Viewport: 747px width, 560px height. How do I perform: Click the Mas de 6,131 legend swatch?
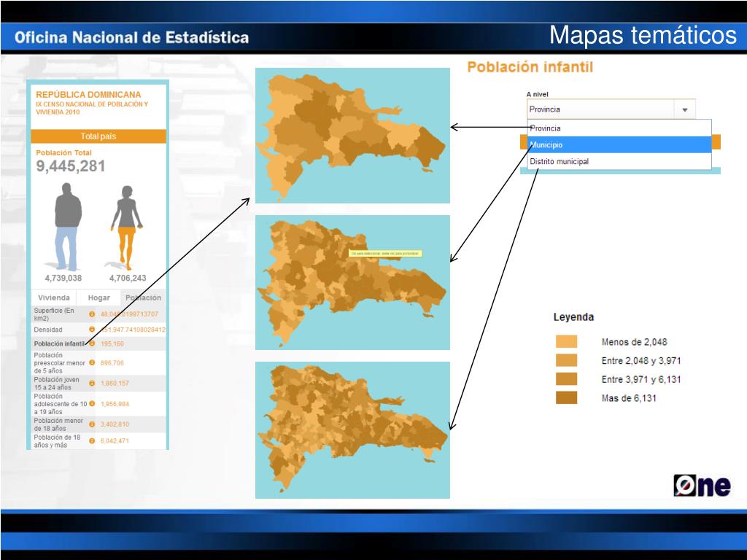tap(566, 397)
